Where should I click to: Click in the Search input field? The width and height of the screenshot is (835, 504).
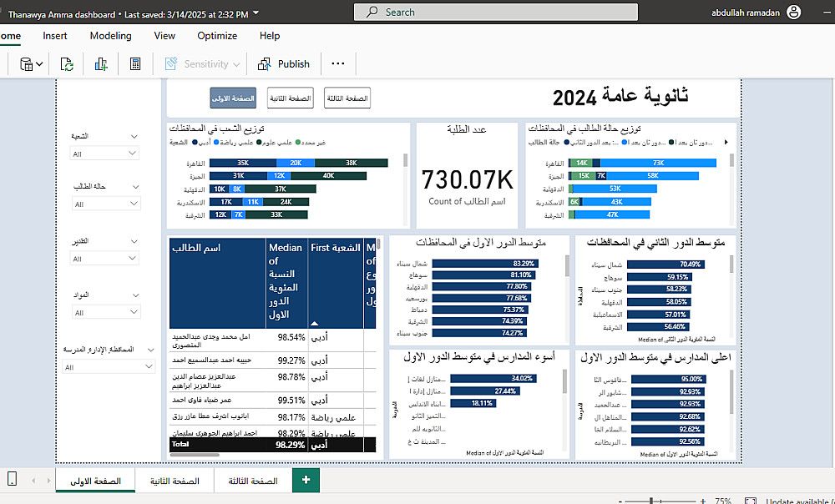tap(496, 12)
